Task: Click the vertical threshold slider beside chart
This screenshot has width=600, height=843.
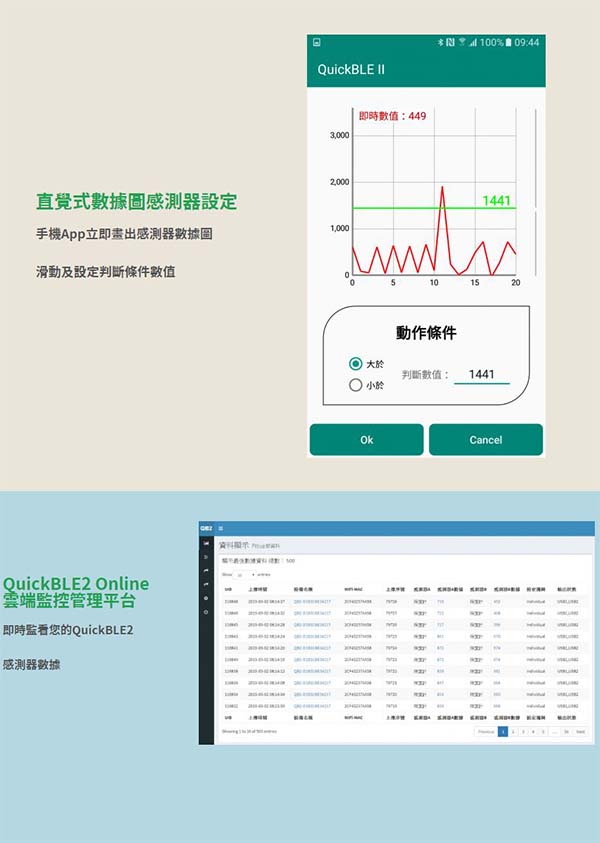Action: [536, 208]
